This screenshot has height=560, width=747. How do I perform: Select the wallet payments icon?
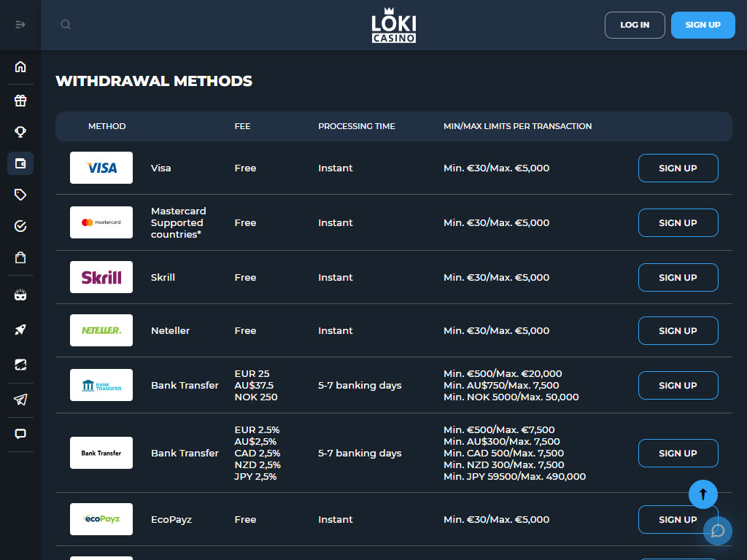tap(20, 163)
